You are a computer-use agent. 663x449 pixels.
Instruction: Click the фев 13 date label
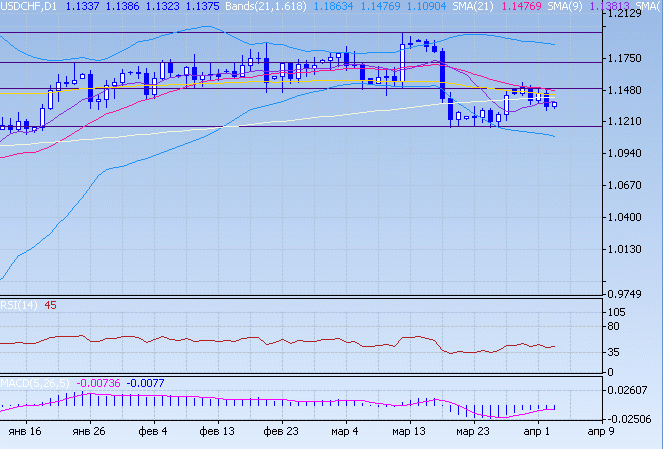coord(217,433)
